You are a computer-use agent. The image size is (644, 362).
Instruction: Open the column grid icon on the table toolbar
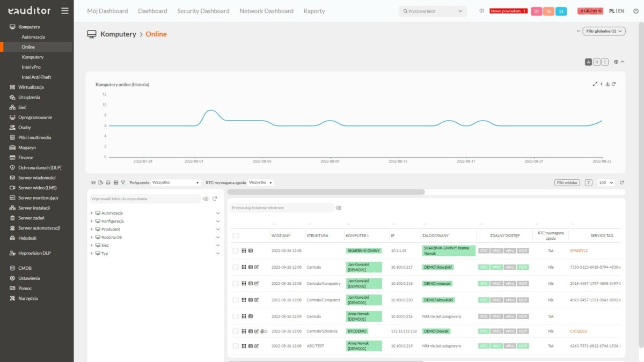[115, 182]
